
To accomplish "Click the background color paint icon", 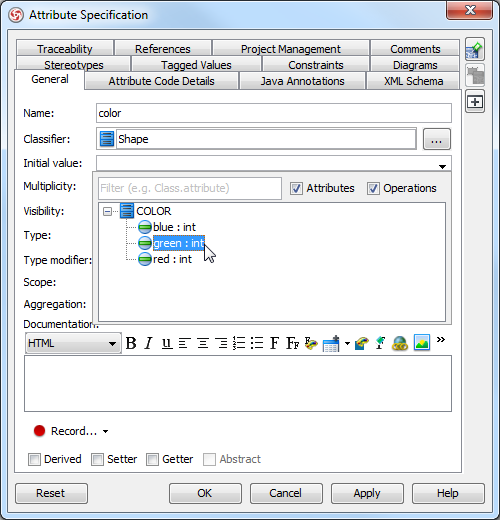I will tap(362, 343).
